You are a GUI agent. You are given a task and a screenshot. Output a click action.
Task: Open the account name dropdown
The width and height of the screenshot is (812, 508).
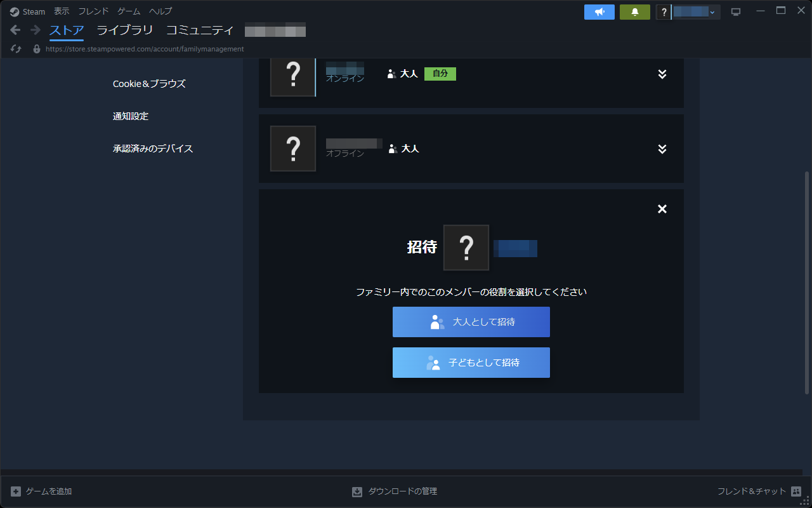coord(695,12)
